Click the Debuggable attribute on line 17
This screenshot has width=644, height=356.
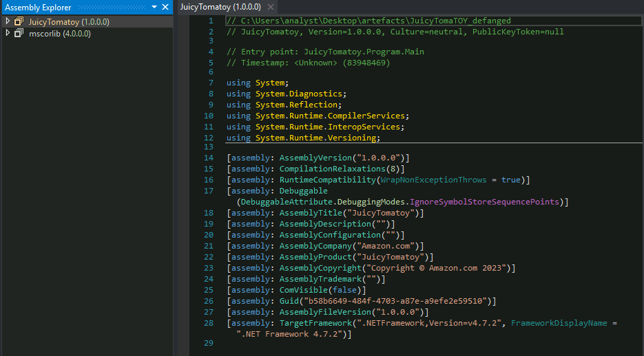point(304,191)
